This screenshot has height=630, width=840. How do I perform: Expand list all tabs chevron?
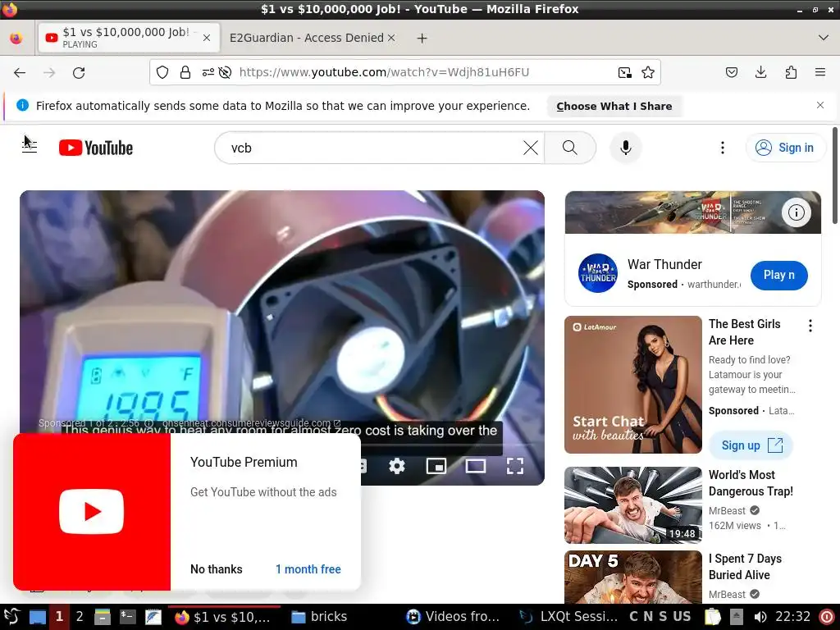824,38
